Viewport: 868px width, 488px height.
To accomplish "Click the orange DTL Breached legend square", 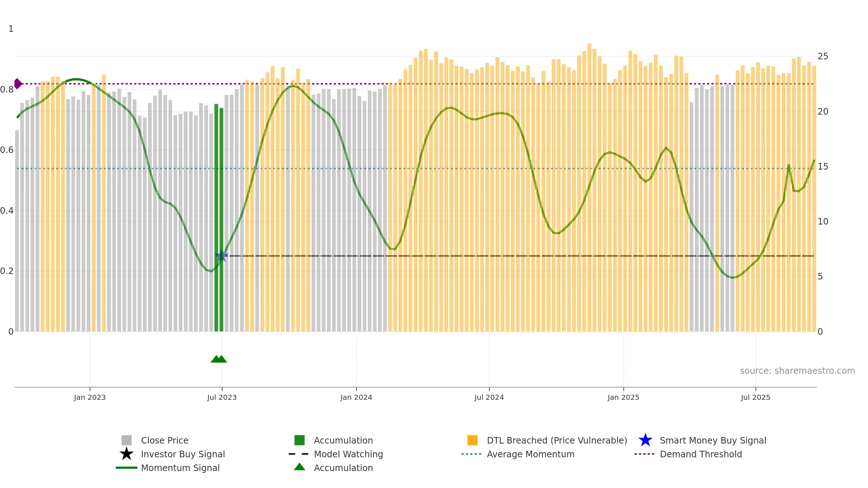I will (472, 440).
